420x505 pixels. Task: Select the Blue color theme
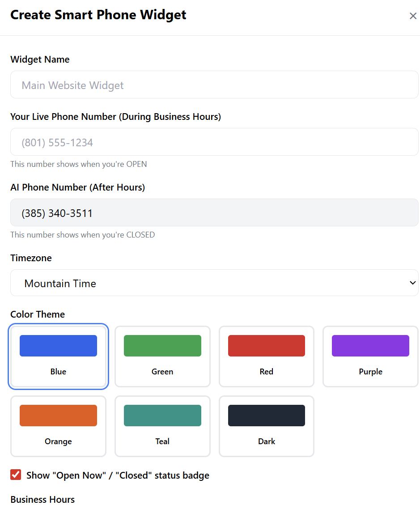(58, 356)
